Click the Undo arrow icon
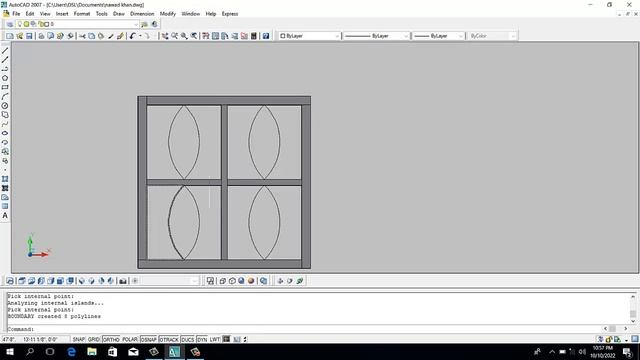640x360 pixels. pos(133,36)
